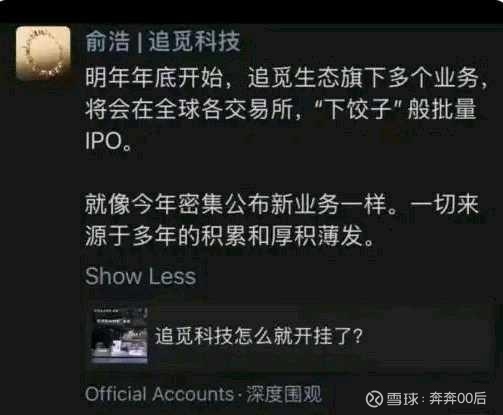Click the words 一切来 ending the line
This screenshot has height=415, width=503.
pyautogui.click(x=444, y=204)
